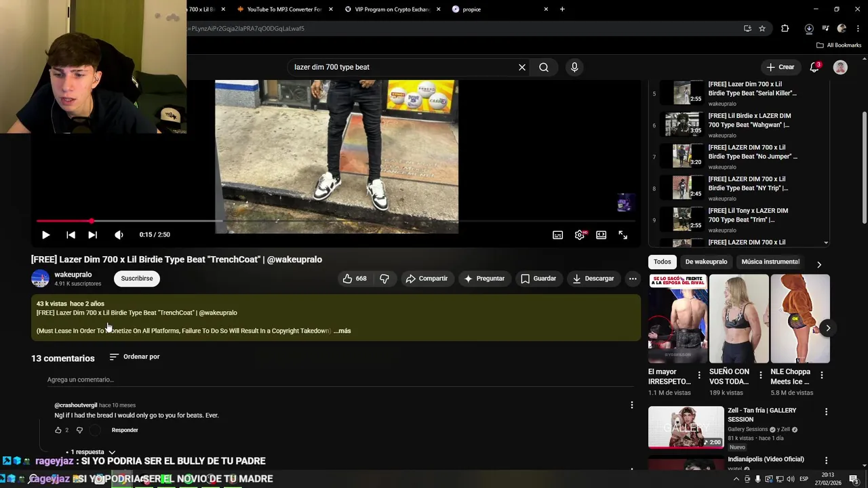Click the Agrega un comentario field
The width and height of the screenshot is (868, 488).
tap(339, 380)
